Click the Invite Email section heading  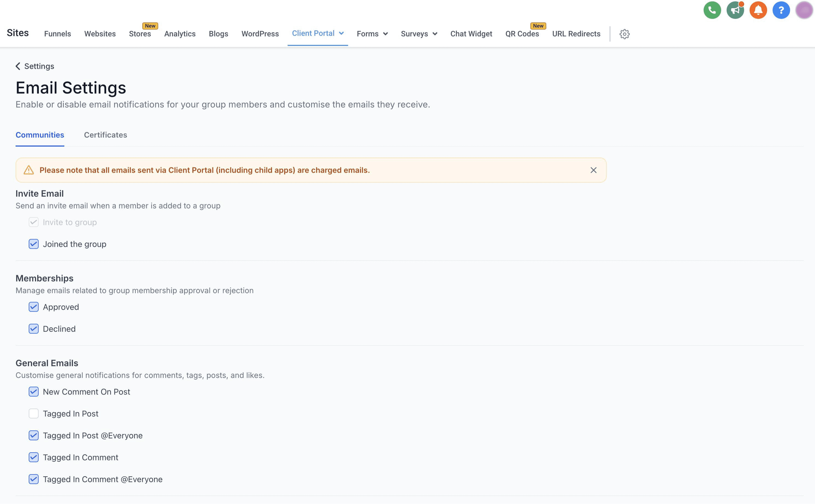pos(40,194)
